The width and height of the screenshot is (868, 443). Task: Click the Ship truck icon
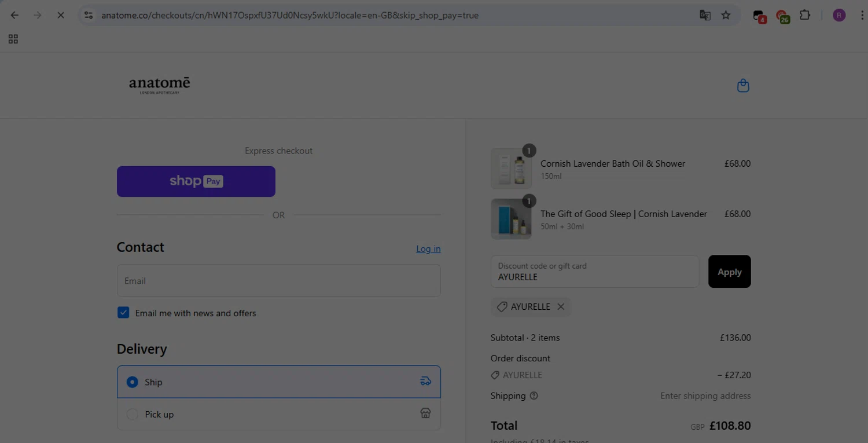[425, 382]
